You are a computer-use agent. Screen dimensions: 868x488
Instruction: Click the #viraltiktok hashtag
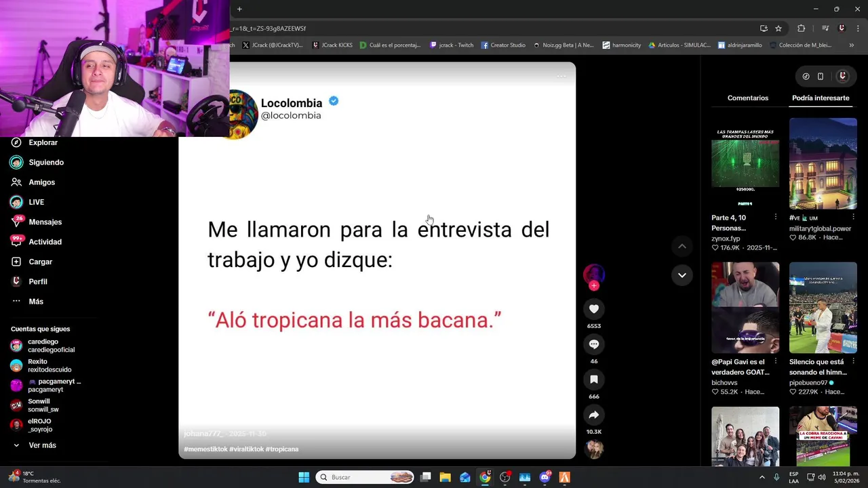pyautogui.click(x=246, y=449)
